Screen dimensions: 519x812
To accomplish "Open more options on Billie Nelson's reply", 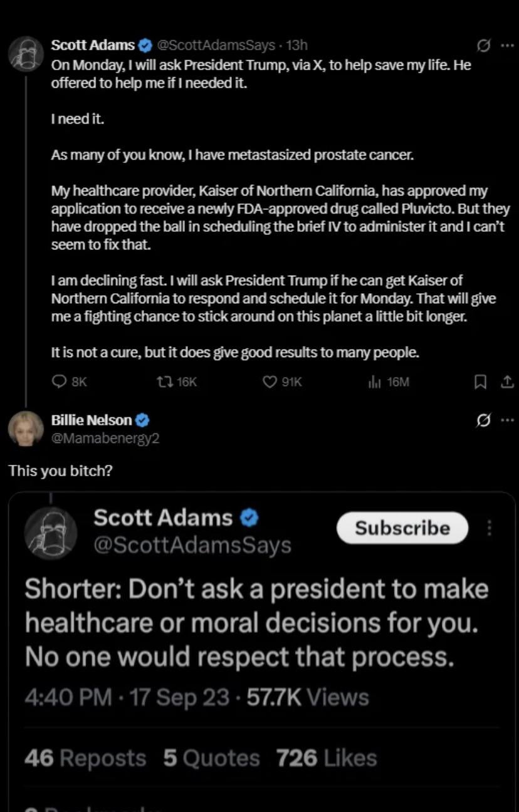I will (x=506, y=420).
